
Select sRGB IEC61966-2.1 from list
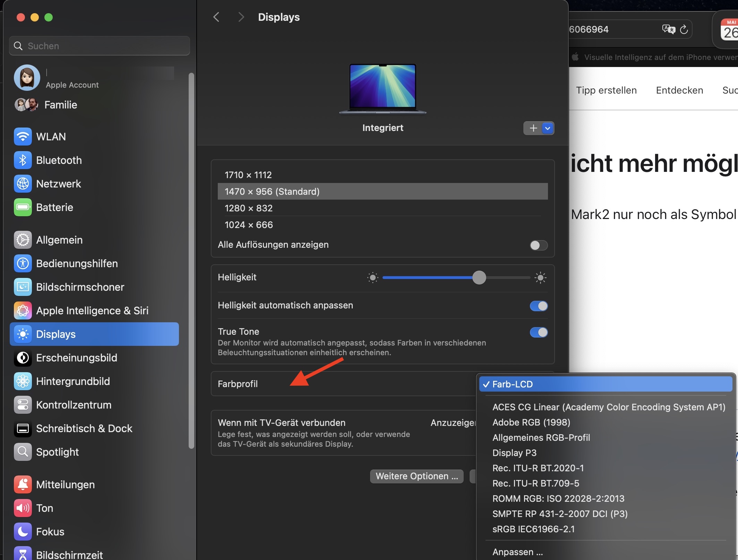click(533, 529)
